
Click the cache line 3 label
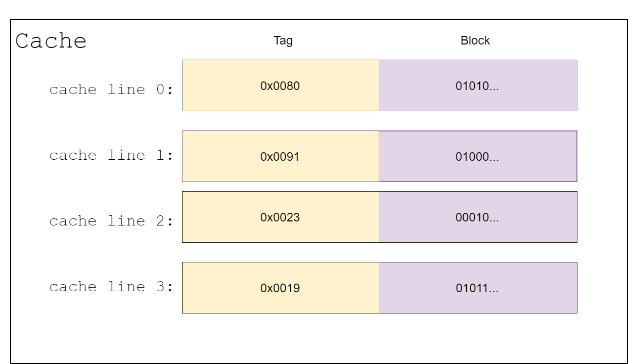[x=111, y=287]
